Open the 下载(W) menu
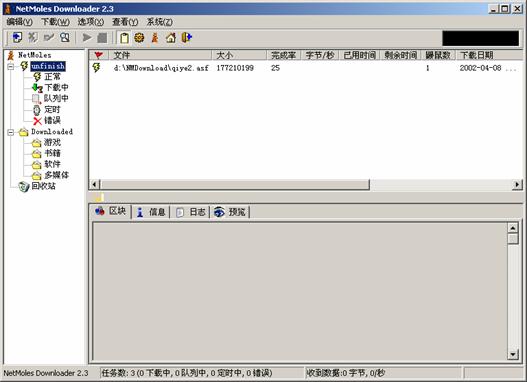 coord(55,22)
